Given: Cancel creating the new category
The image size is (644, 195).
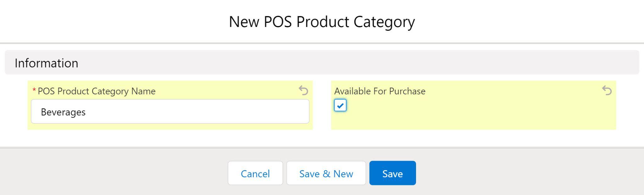Looking at the screenshot, I should pos(255,173).
